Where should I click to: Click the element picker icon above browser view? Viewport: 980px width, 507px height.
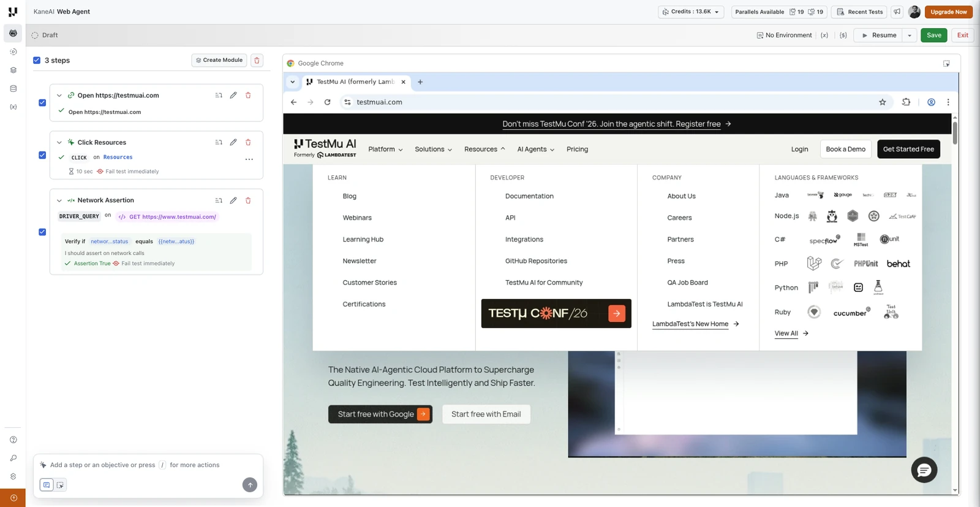946,63
